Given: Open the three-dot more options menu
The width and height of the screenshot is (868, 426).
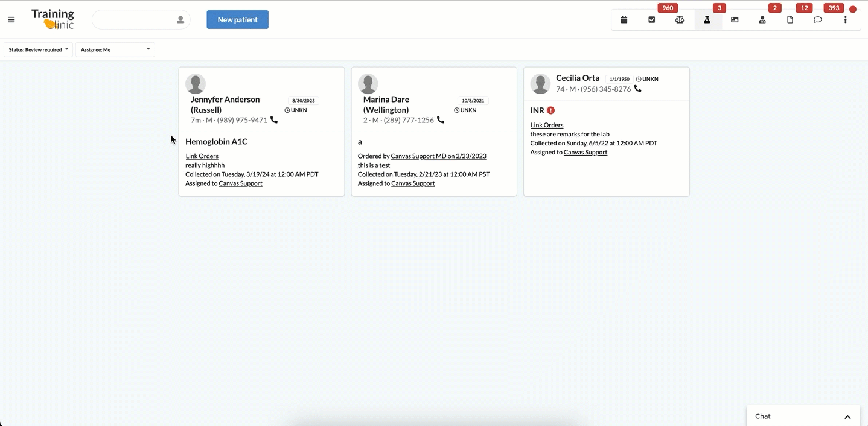Looking at the screenshot, I should pyautogui.click(x=846, y=20).
